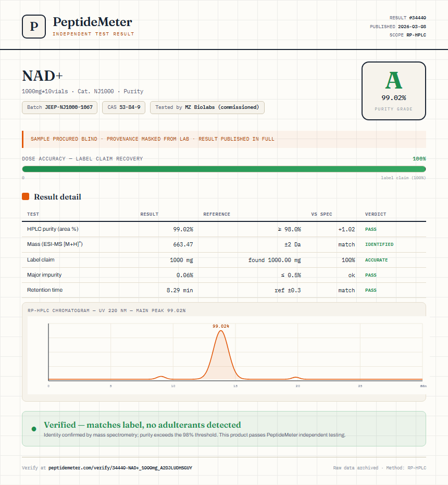This screenshot has height=485, width=448.
Task: Click the VERDICT column header
Action: pyautogui.click(x=376, y=214)
